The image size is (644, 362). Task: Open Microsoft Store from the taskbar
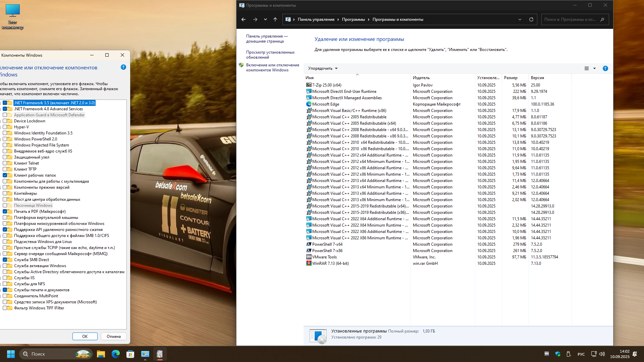130,354
